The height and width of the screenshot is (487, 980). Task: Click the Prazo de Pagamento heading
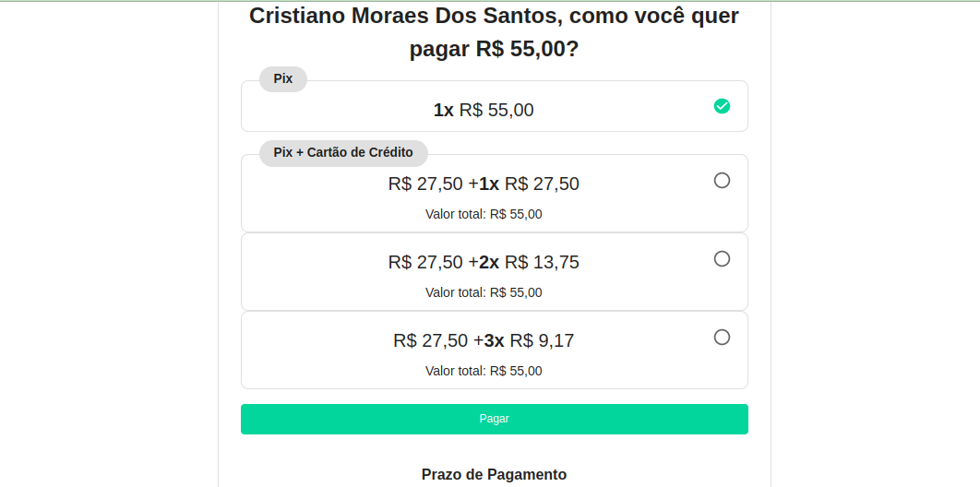point(494,475)
